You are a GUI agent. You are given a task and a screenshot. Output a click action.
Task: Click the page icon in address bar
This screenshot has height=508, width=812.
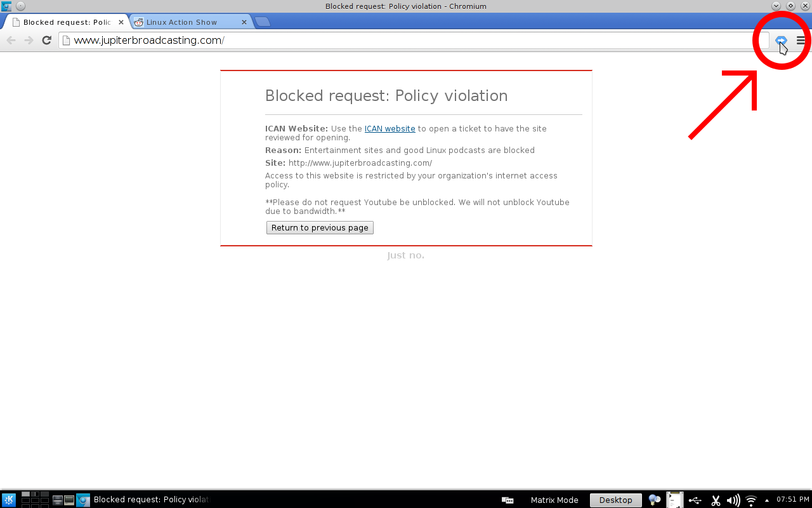pos(66,40)
